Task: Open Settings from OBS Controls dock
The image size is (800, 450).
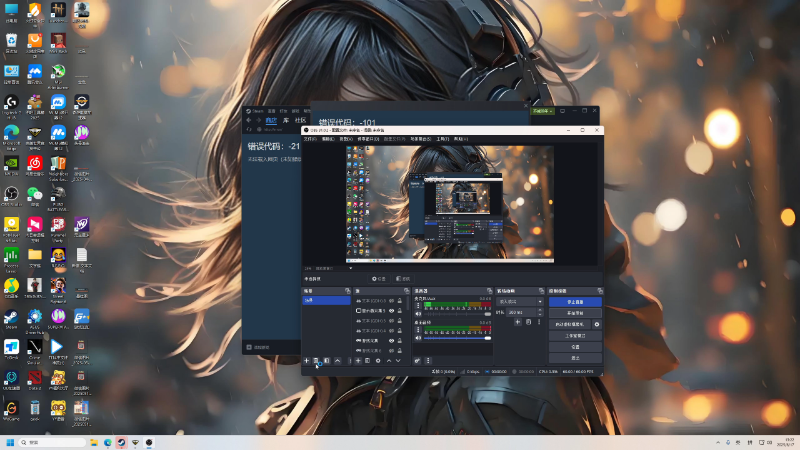Action: click(x=575, y=347)
